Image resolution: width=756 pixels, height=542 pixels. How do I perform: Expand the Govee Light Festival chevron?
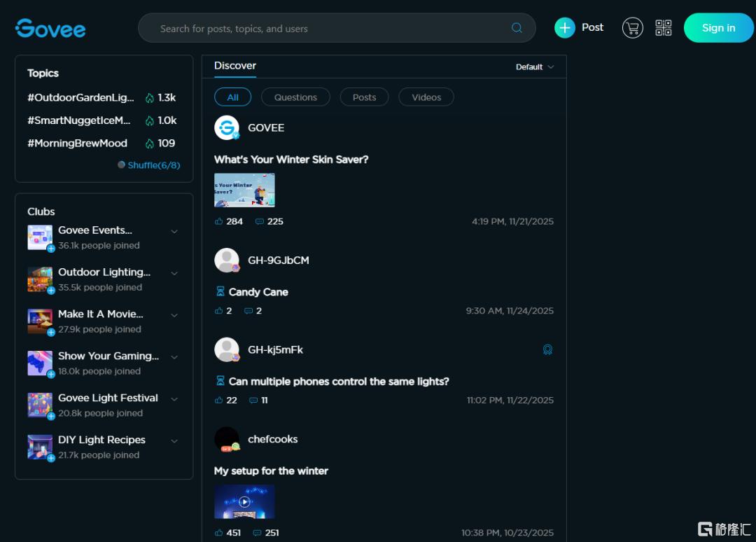tap(174, 399)
